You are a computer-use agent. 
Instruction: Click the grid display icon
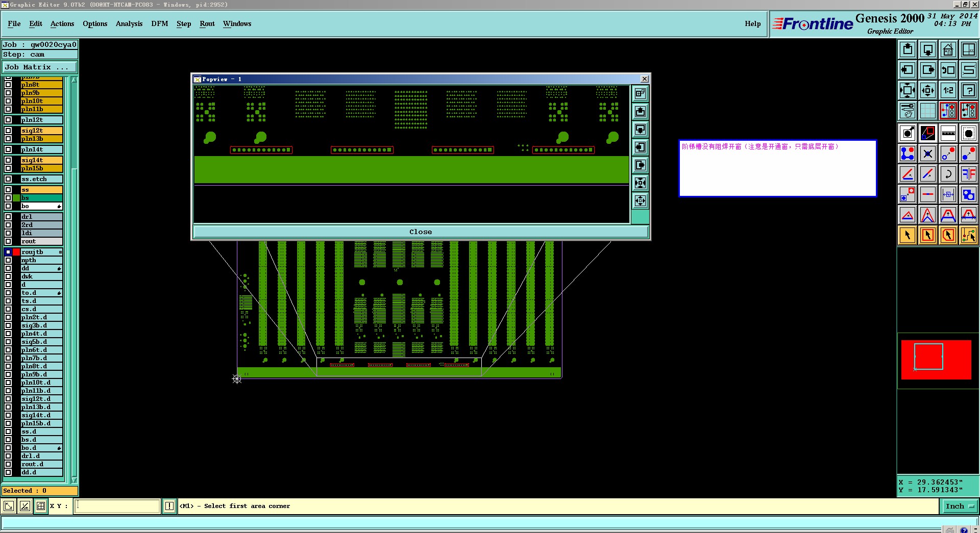click(x=928, y=111)
